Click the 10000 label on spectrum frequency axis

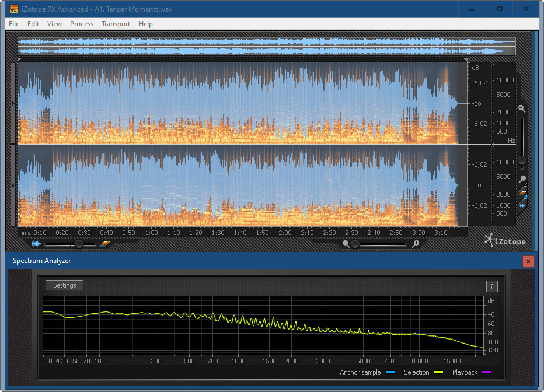click(420, 361)
